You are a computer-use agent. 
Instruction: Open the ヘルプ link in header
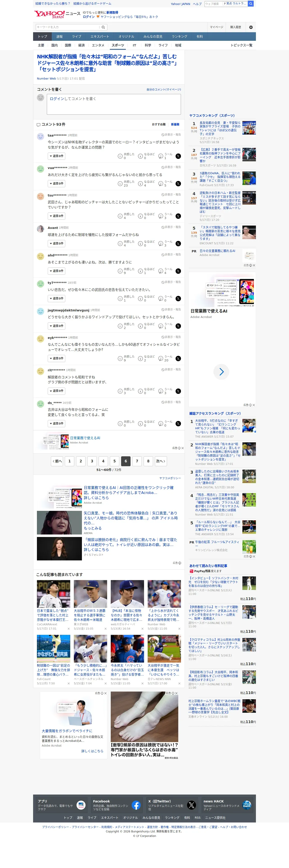[197, 4]
